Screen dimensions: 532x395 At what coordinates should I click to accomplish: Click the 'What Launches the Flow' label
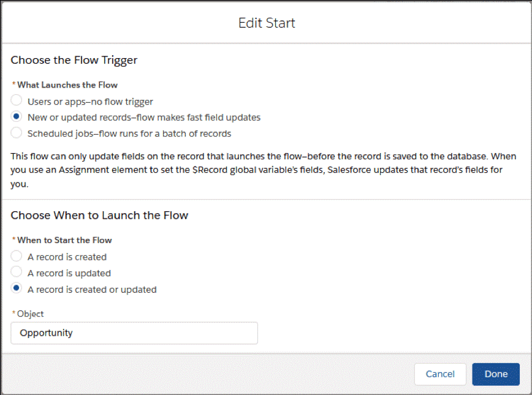click(67, 85)
